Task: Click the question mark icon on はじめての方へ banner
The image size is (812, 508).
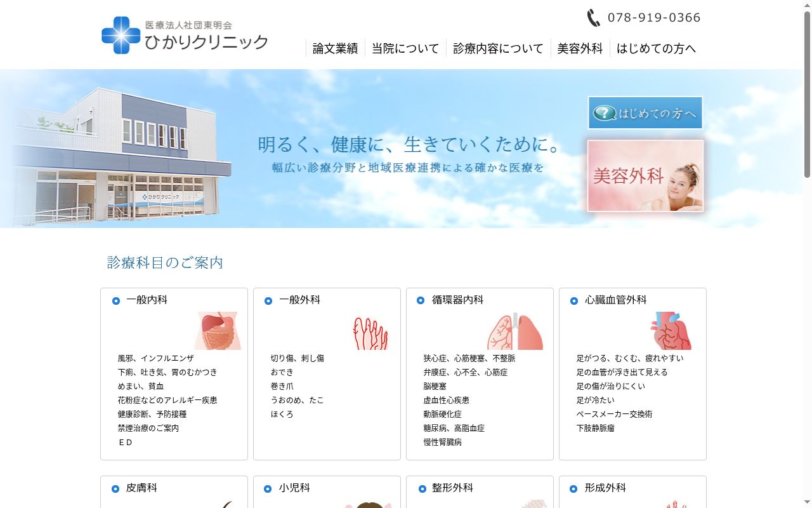Action: pos(605,113)
